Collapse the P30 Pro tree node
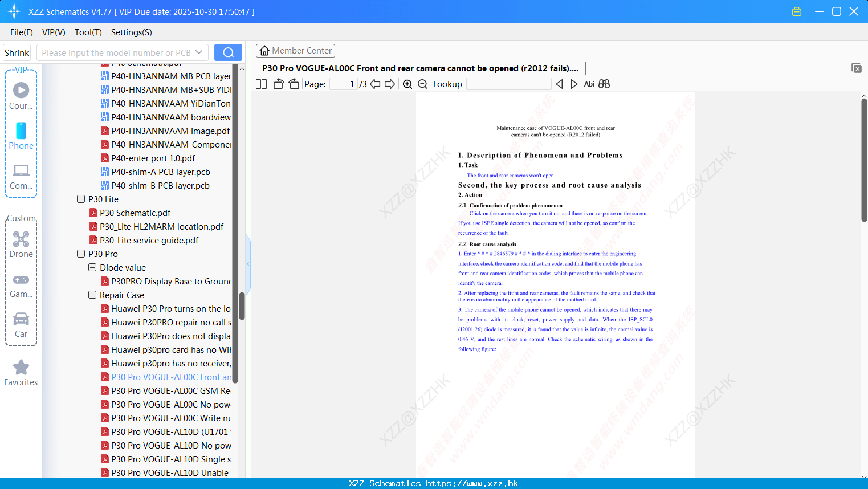Image resolution: width=868 pixels, height=489 pixels. tap(81, 254)
